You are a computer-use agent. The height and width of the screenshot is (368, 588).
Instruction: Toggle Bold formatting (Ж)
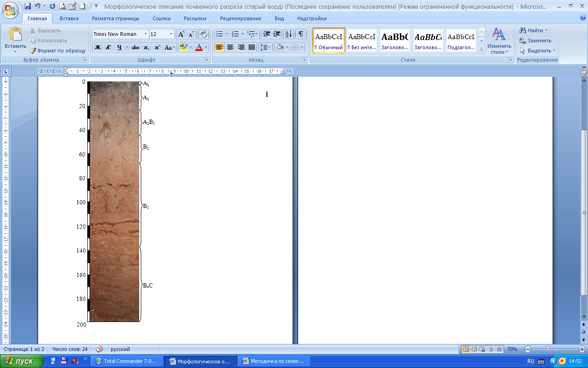click(97, 47)
